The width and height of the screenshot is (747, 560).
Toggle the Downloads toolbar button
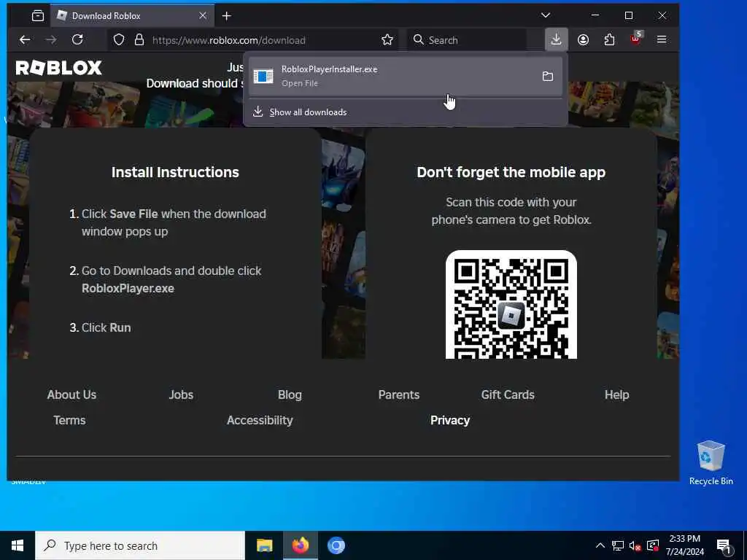[556, 39]
